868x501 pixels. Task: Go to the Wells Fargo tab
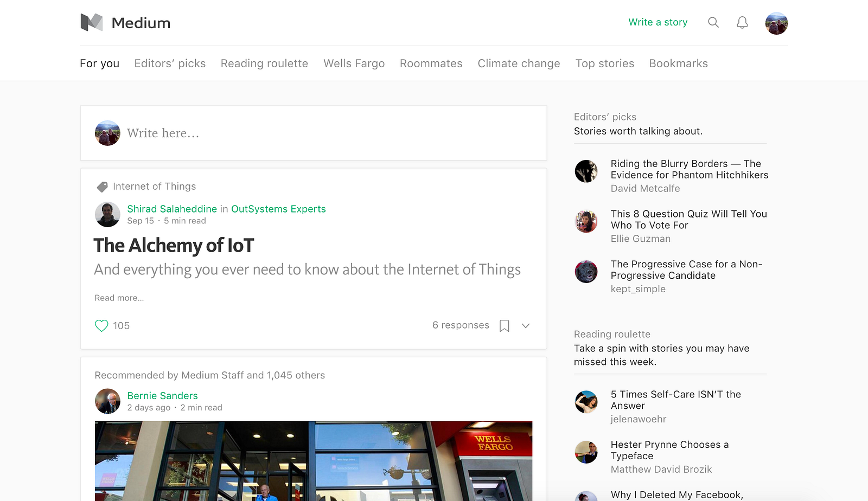(354, 63)
